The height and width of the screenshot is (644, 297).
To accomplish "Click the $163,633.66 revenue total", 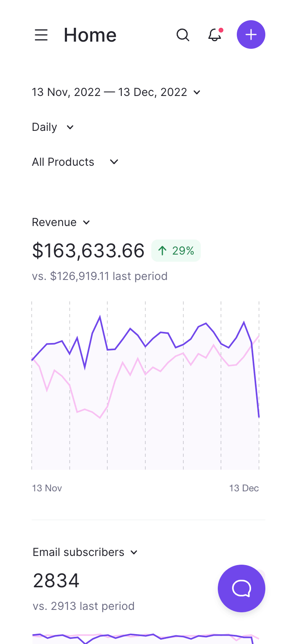I will click(x=88, y=251).
